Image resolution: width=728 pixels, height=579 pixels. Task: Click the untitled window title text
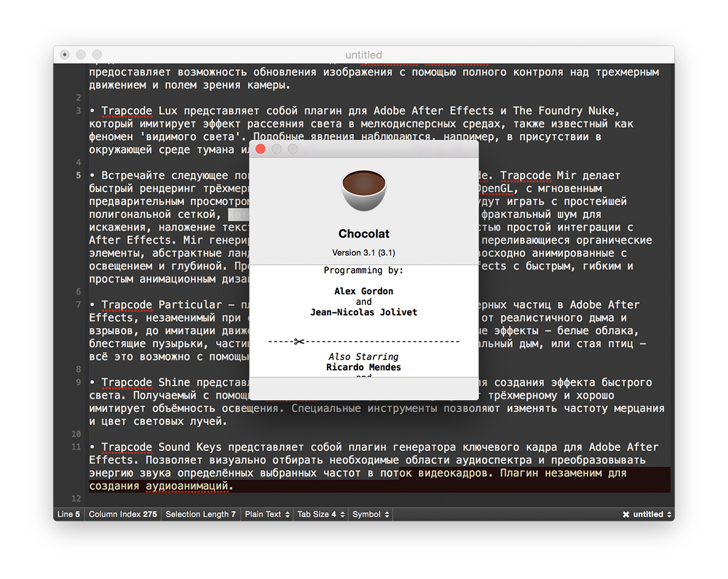click(363, 55)
